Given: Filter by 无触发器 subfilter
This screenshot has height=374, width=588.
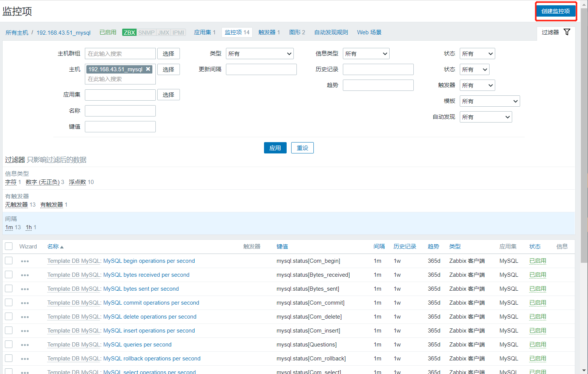Looking at the screenshot, I should pyautogui.click(x=17, y=205).
